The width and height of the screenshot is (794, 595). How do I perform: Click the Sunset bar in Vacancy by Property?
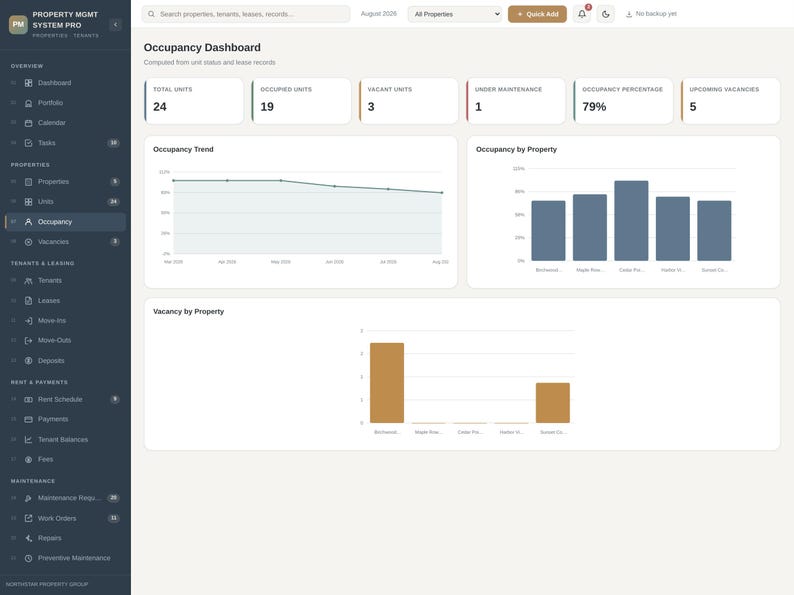point(553,403)
